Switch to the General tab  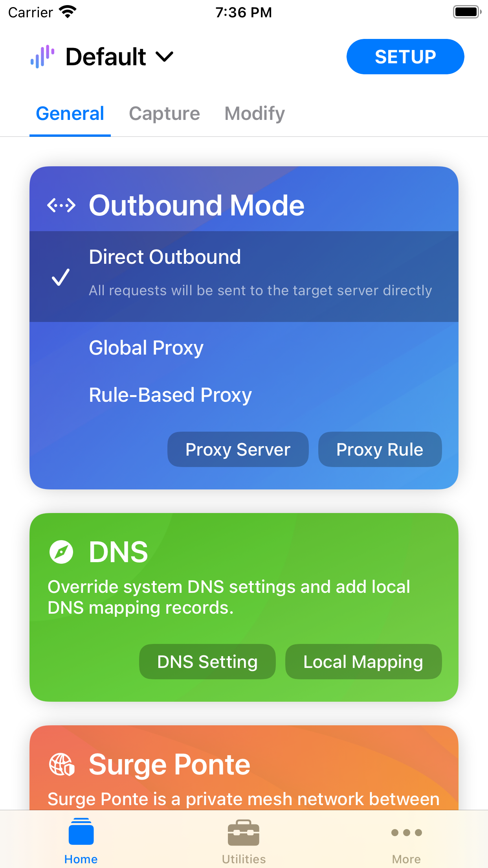pos(70,114)
